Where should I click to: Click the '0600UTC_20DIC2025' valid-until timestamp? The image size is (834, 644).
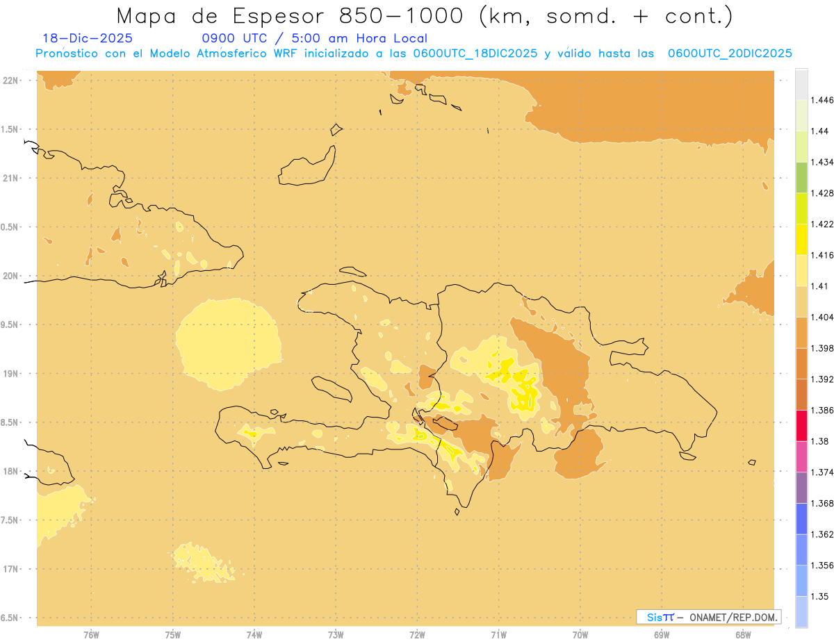[x=730, y=53]
